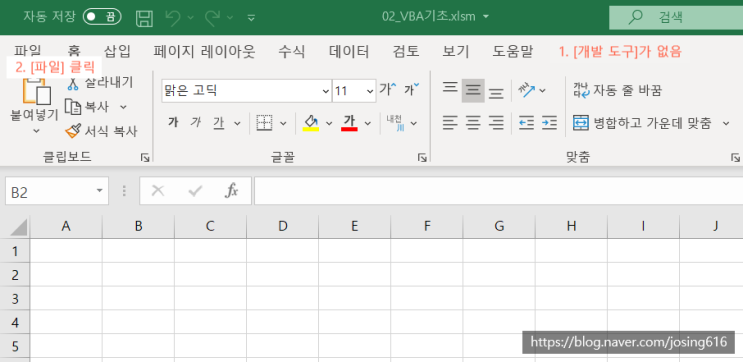743x362 pixels.
Task: Click the Save floppy disk icon
Action: [145, 18]
